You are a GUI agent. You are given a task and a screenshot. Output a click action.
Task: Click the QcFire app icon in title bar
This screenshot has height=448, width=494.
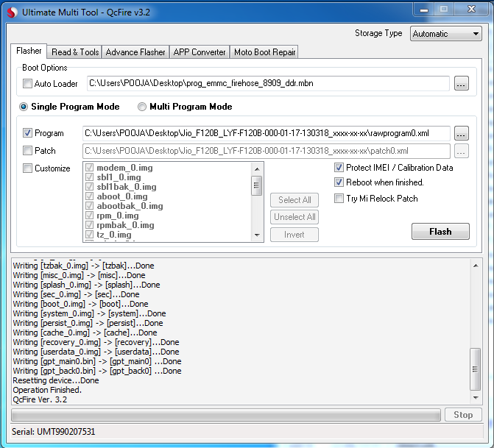(13, 13)
